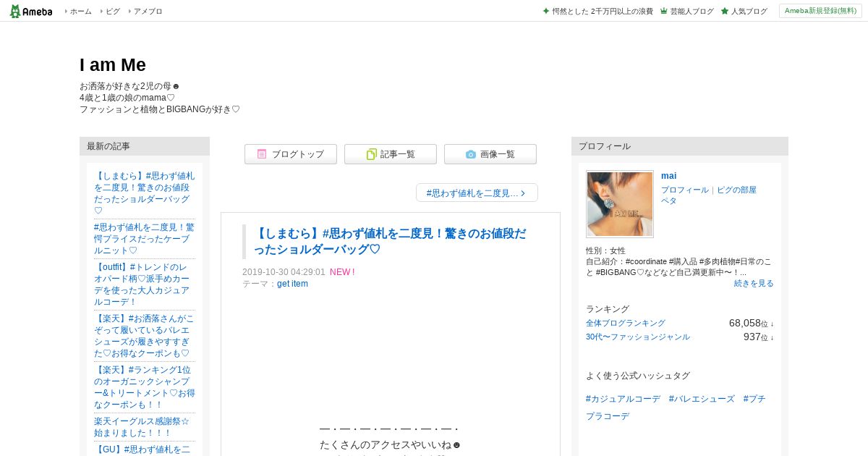Click the プロフィール panel header
Viewport: 868px width, 456px height.
tap(680, 146)
